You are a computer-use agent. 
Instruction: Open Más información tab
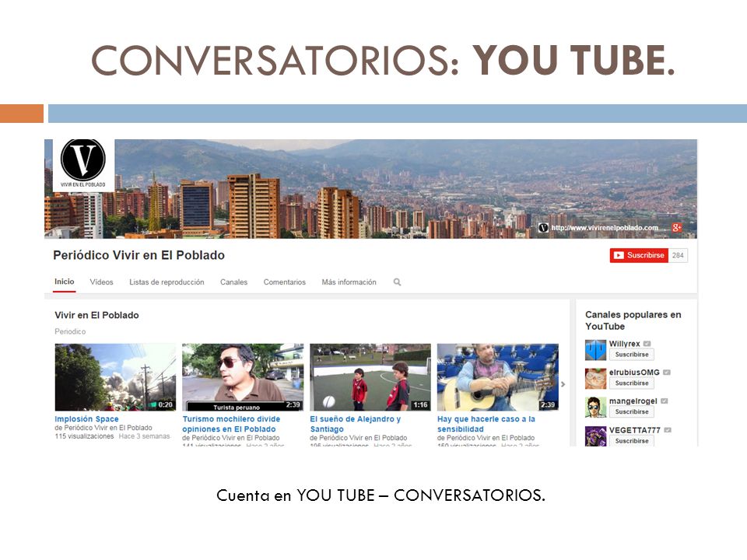(349, 282)
